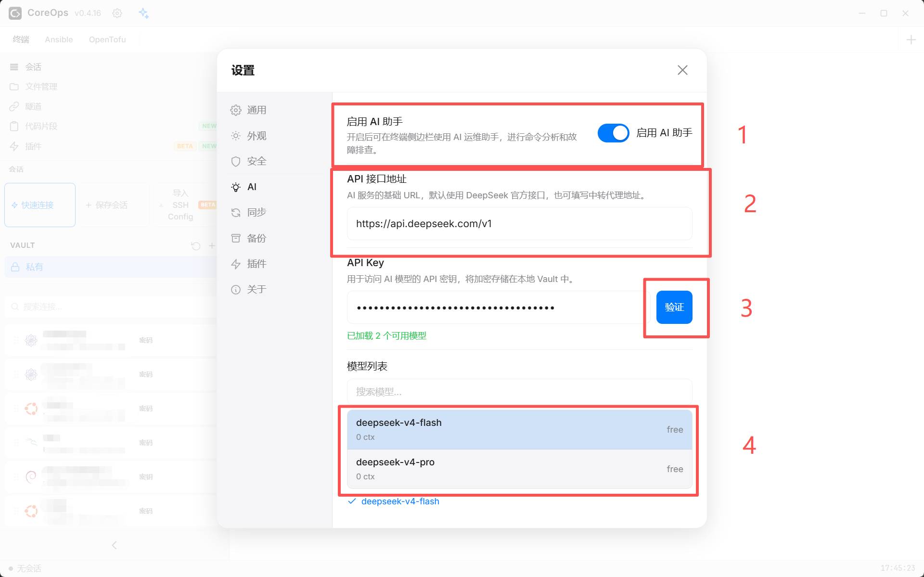The height and width of the screenshot is (577, 924).
Task: Open the AI settings section
Action: [274, 187]
